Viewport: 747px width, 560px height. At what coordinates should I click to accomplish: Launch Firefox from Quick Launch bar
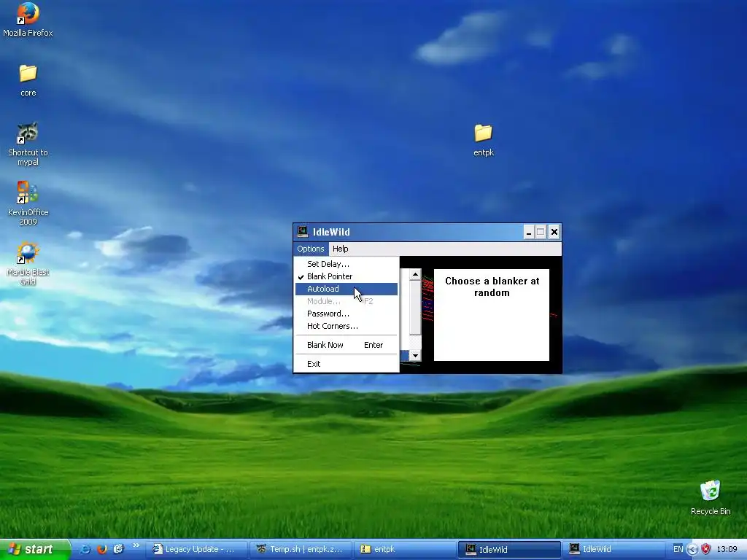pos(101,549)
